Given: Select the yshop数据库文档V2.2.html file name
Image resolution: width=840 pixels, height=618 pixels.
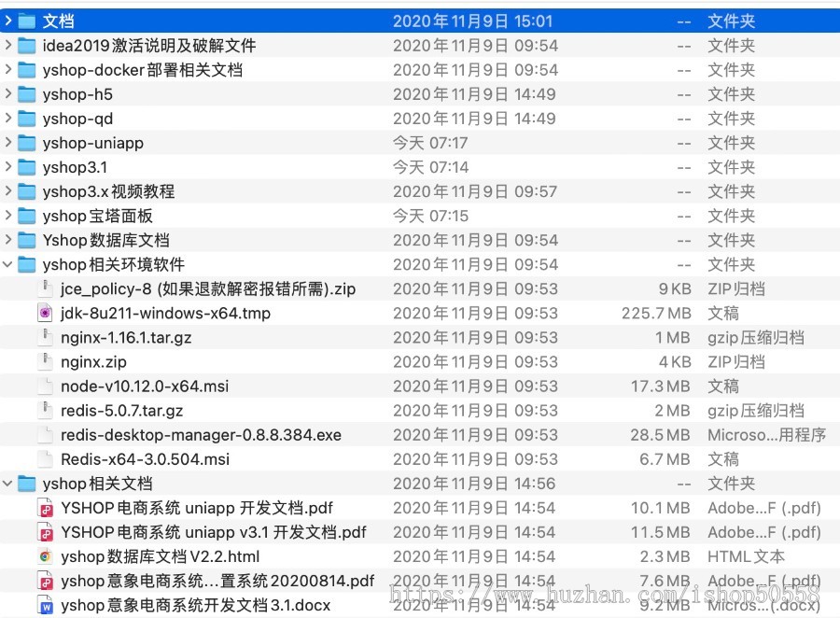Looking at the screenshot, I should 161,556.
